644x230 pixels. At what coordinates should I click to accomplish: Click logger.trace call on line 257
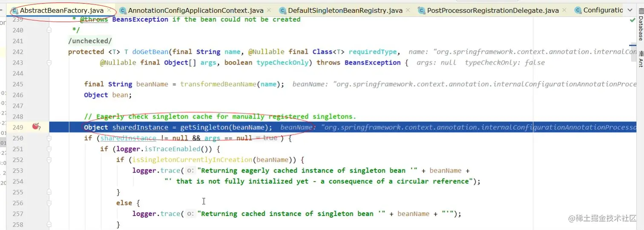[157, 214]
